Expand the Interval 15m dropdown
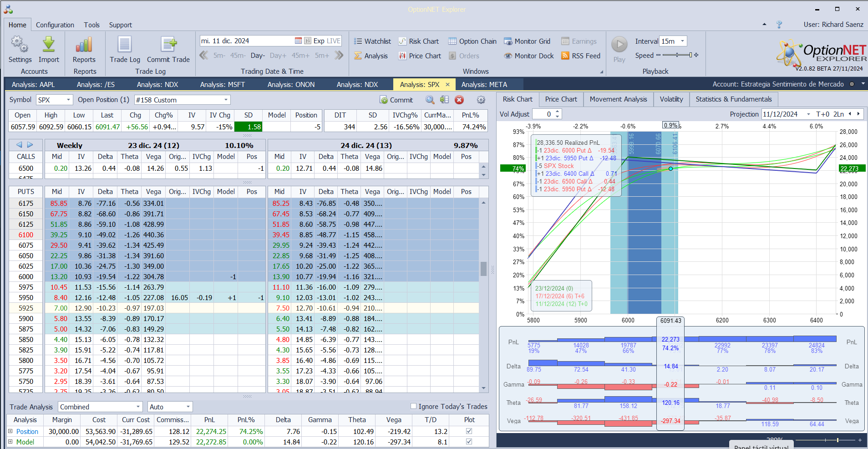 pos(682,41)
